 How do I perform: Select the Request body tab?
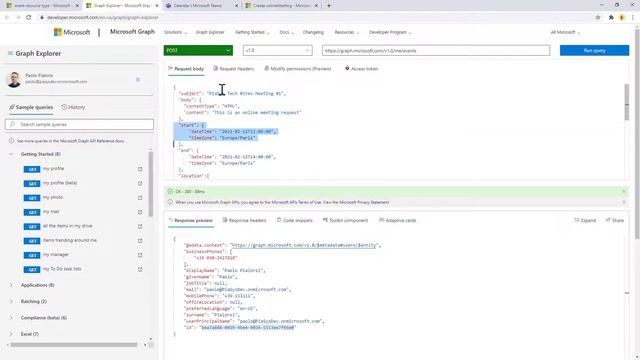[186, 69]
